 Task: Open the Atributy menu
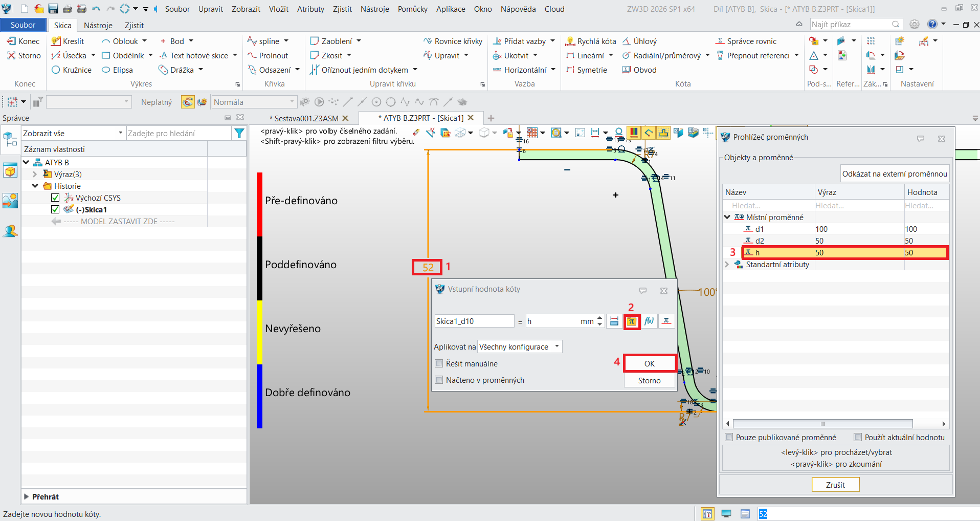tap(310, 9)
